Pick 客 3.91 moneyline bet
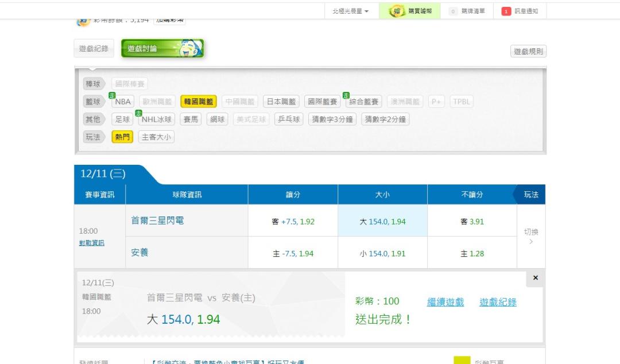This screenshot has width=620, height=364. click(472, 222)
